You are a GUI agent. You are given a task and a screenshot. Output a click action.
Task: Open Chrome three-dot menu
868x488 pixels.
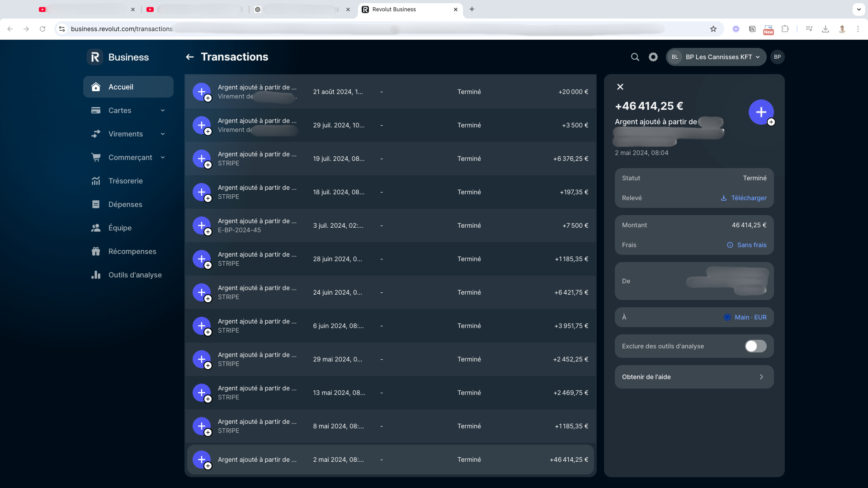858,29
